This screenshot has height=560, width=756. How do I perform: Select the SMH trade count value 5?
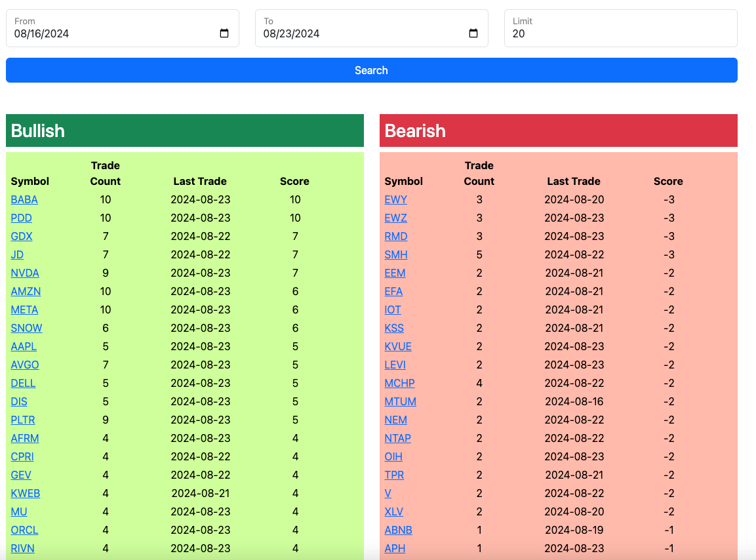(x=479, y=254)
